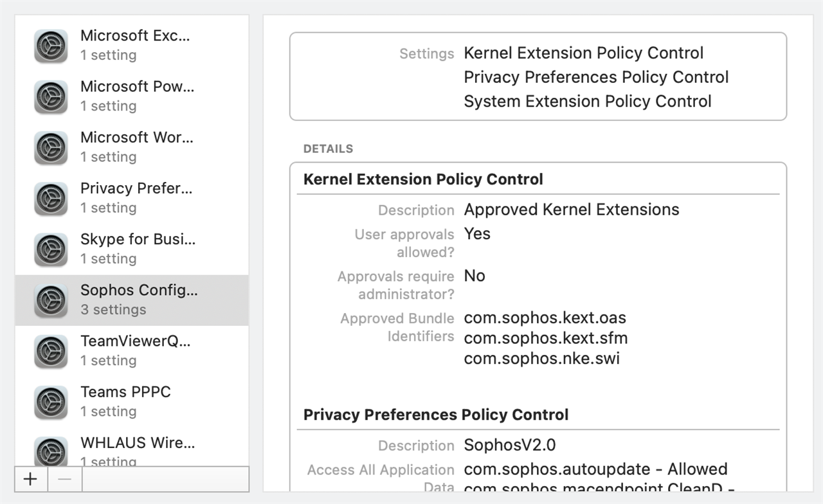Select Skype for Busi… profile name text
Screen dimensions: 823x504
pyautogui.click(x=138, y=239)
